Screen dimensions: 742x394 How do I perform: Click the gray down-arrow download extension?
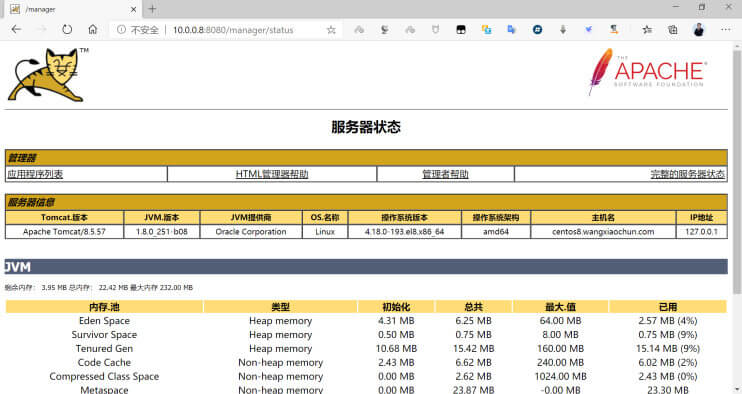coord(563,30)
